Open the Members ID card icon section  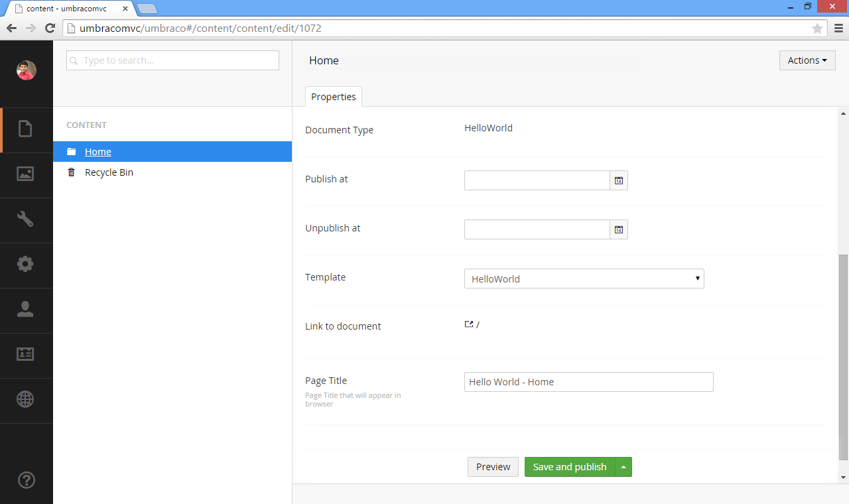(25, 354)
